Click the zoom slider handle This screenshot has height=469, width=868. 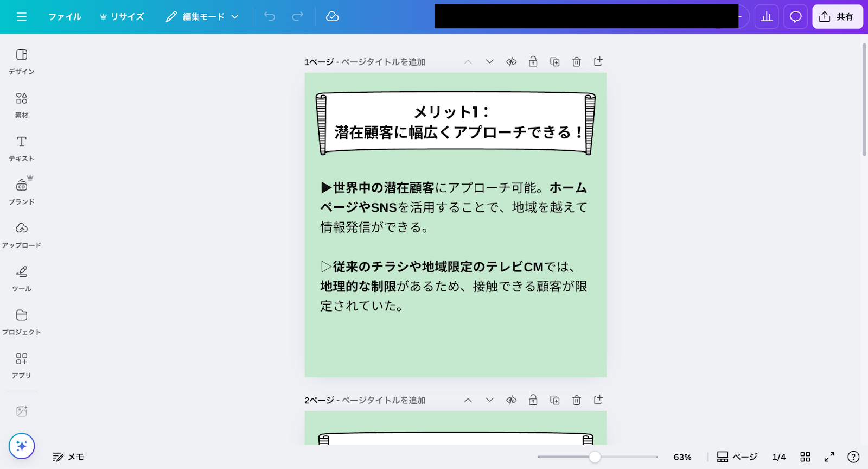click(595, 457)
